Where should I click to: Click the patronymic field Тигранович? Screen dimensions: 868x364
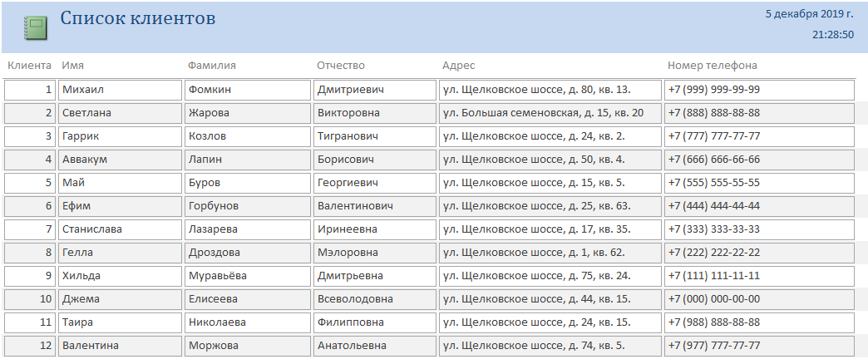375,136
